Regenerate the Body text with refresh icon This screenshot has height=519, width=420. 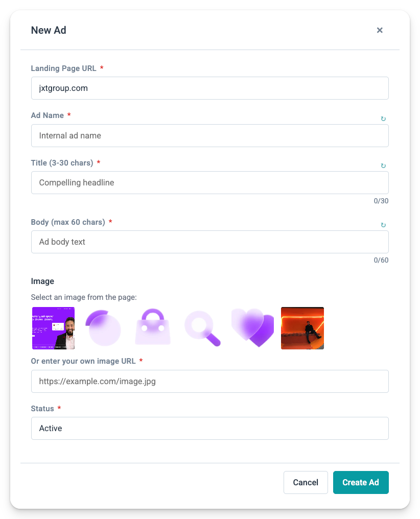(383, 225)
